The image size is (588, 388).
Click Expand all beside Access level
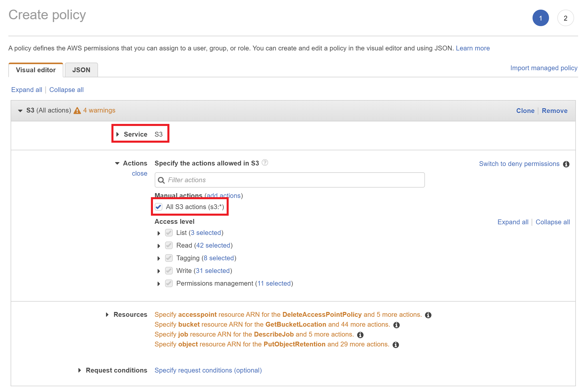click(513, 222)
